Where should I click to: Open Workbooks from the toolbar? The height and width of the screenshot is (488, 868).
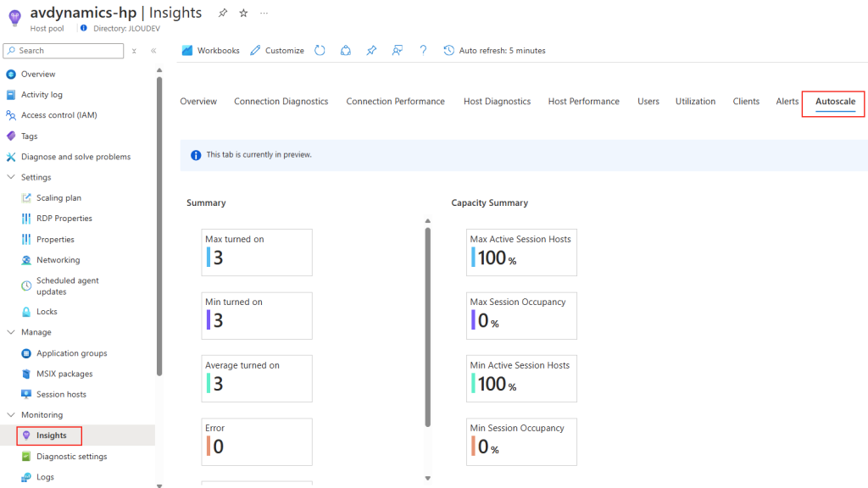click(x=211, y=50)
